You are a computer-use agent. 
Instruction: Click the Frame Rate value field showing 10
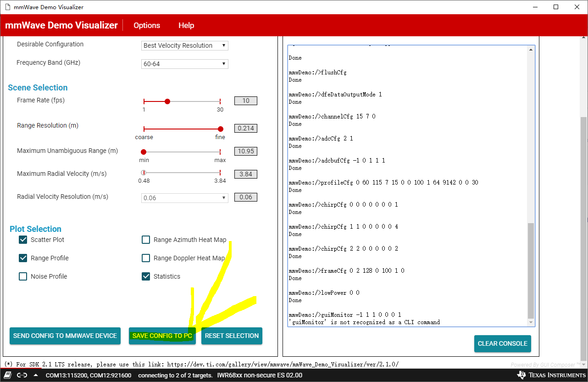tap(246, 101)
